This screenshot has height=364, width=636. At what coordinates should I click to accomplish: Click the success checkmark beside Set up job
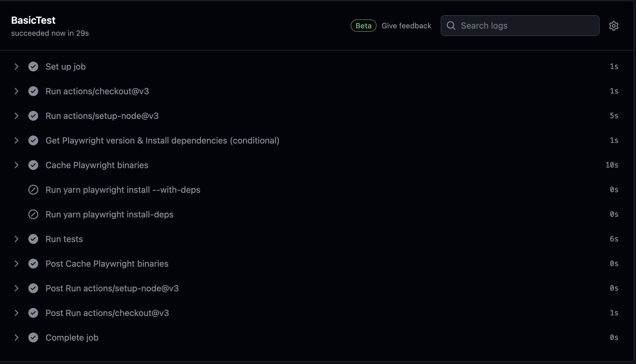click(x=33, y=67)
